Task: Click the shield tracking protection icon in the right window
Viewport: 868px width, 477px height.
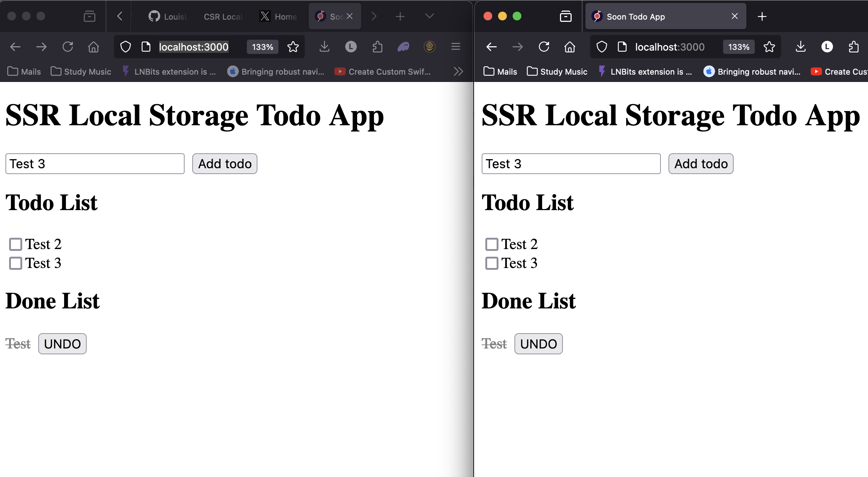Action: [602, 47]
